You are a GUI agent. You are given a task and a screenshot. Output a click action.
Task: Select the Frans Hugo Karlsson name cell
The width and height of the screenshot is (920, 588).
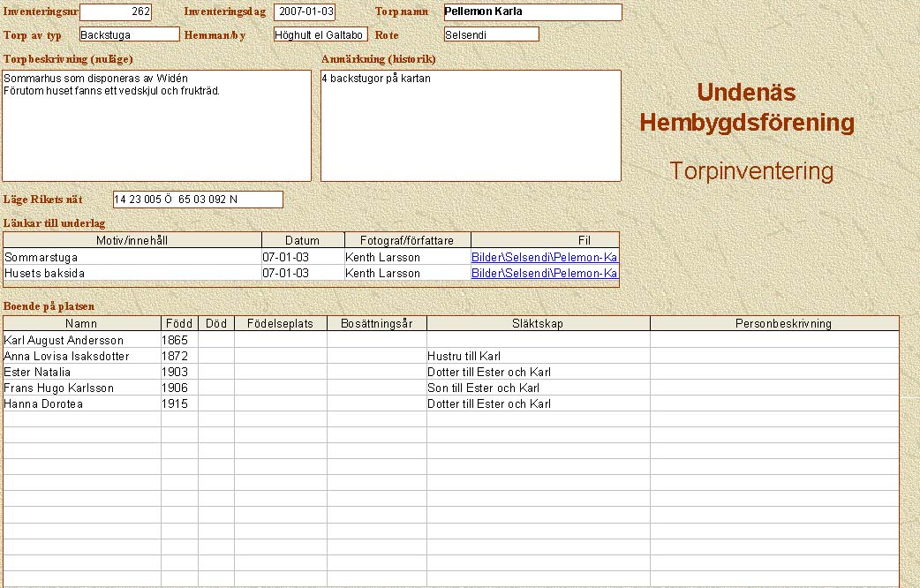point(81,388)
